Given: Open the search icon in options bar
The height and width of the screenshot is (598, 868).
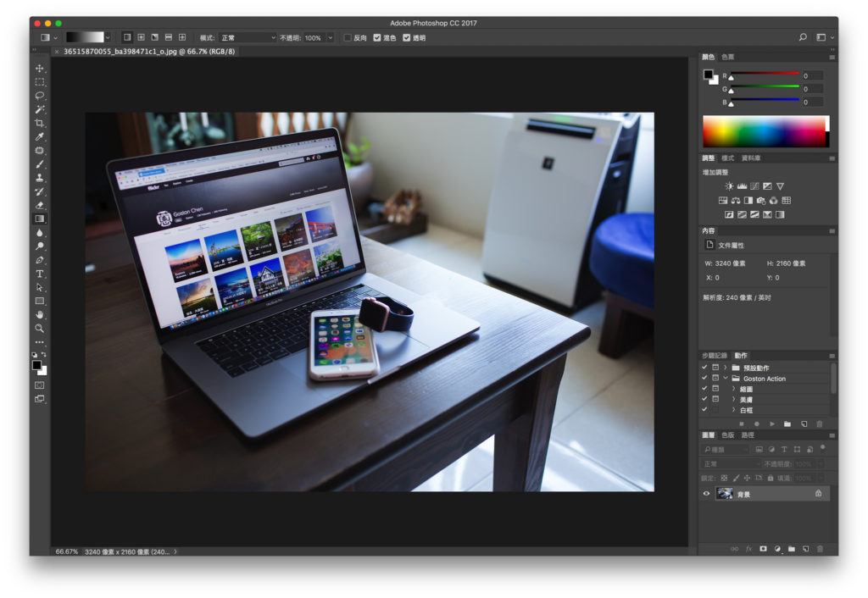Looking at the screenshot, I should 803,37.
